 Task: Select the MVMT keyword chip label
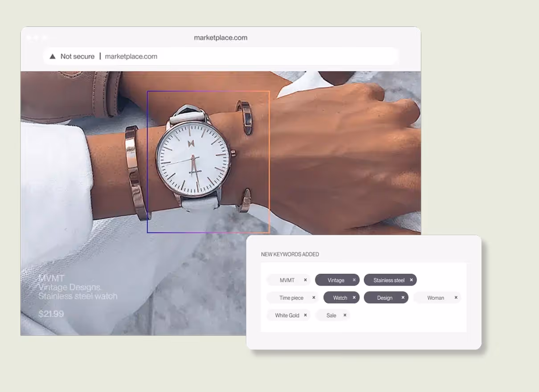pos(287,280)
